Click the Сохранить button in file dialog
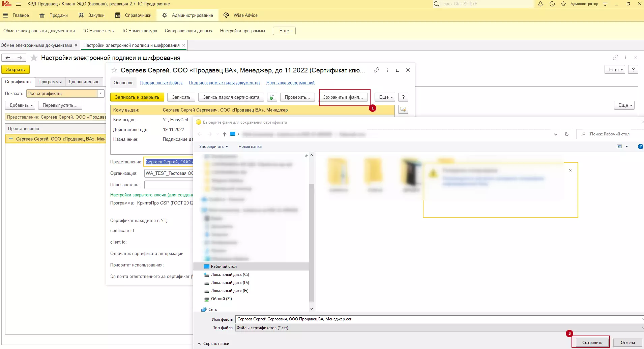This screenshot has width=644, height=349. pos(592,343)
